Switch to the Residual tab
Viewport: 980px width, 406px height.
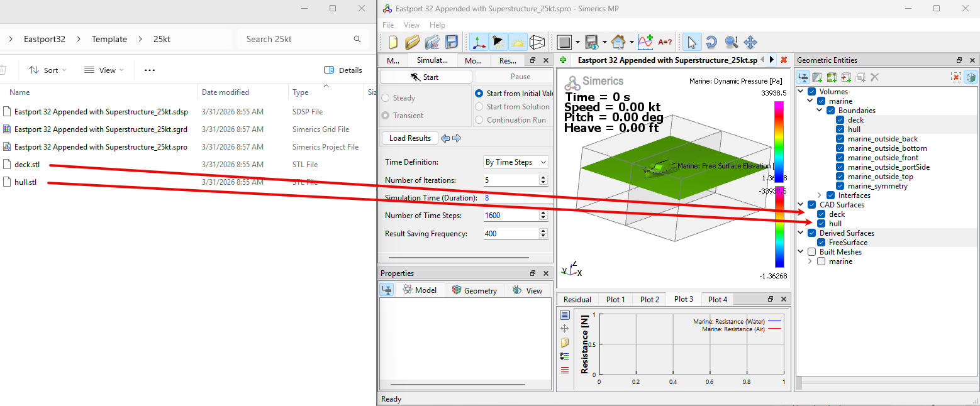point(577,300)
